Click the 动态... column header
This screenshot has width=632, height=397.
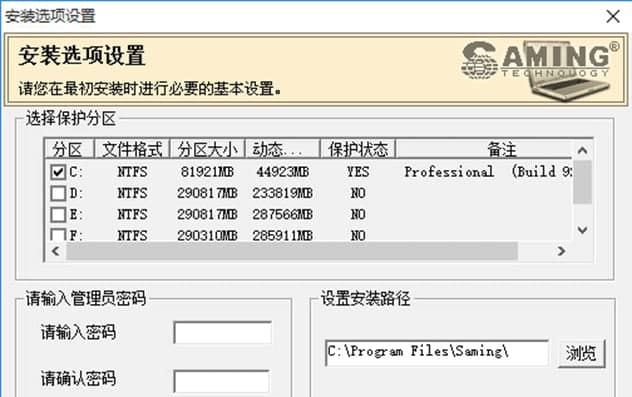coord(282,149)
